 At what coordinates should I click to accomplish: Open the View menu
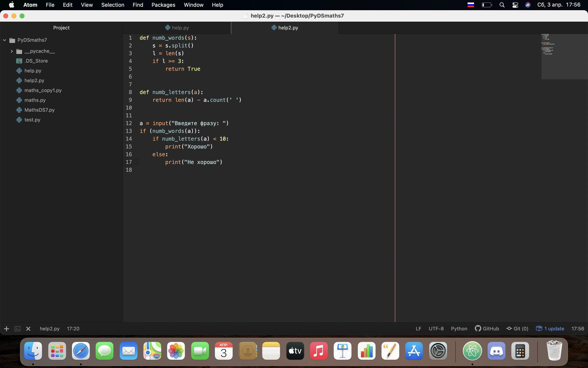point(87,5)
